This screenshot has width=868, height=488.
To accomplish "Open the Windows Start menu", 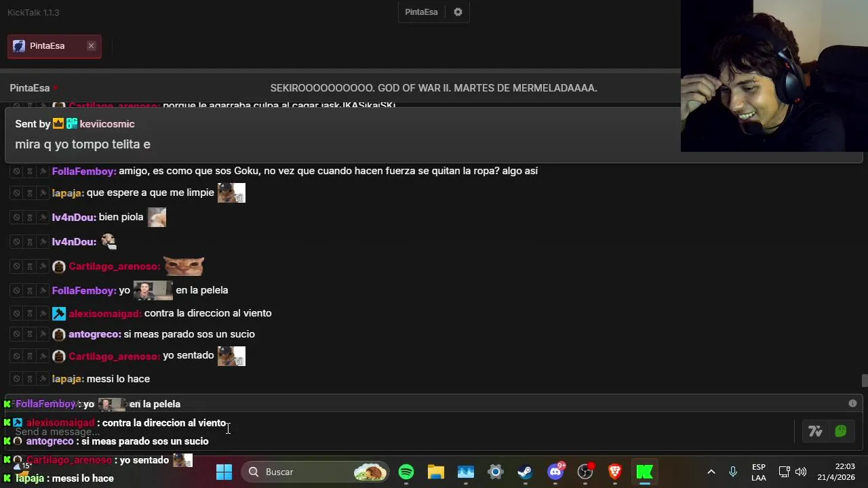I will point(224,472).
